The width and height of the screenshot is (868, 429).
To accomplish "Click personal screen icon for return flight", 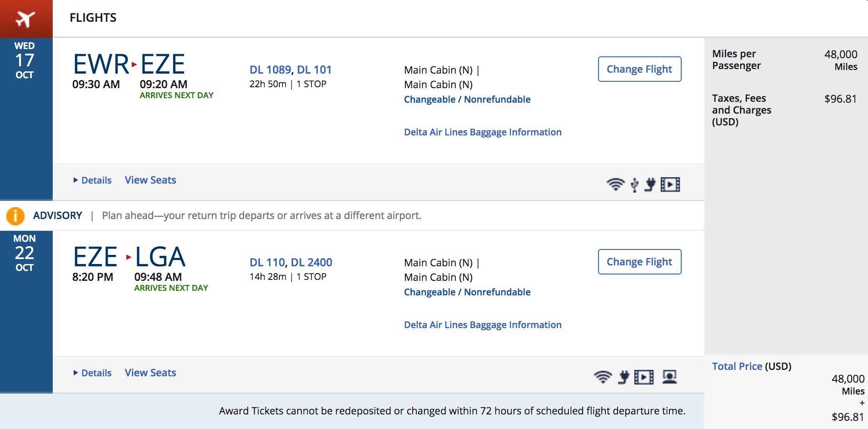I will coord(669,377).
